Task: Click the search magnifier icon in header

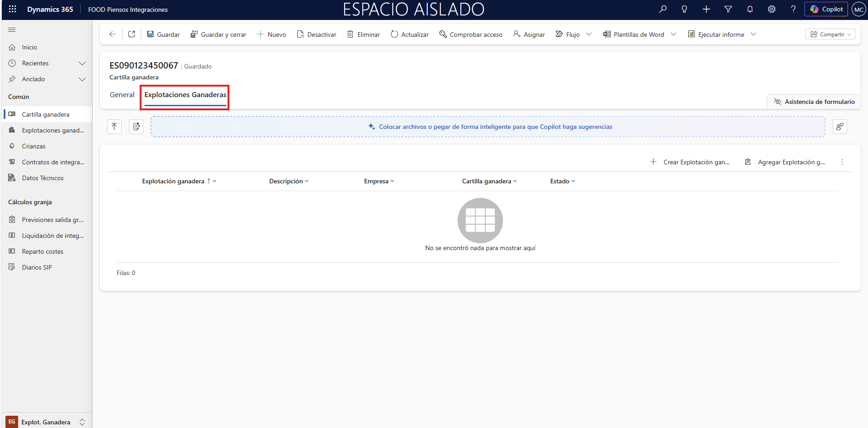Action: (663, 9)
